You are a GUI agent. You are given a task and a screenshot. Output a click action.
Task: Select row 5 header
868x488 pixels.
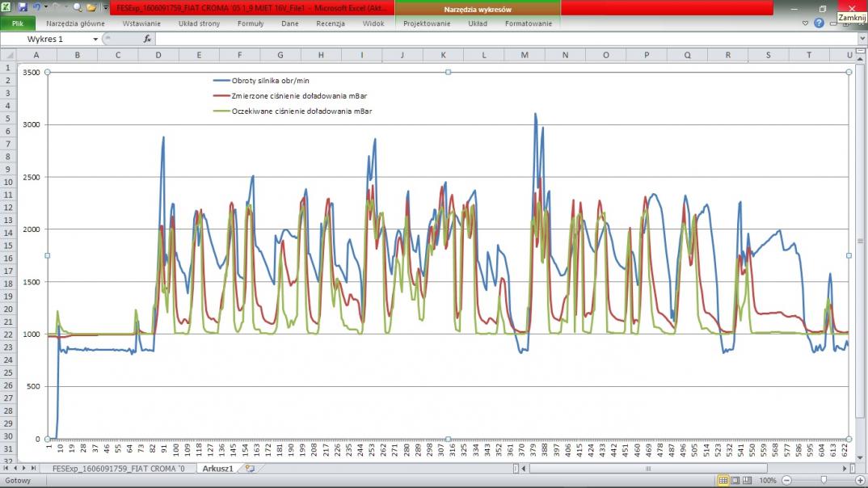[8, 119]
